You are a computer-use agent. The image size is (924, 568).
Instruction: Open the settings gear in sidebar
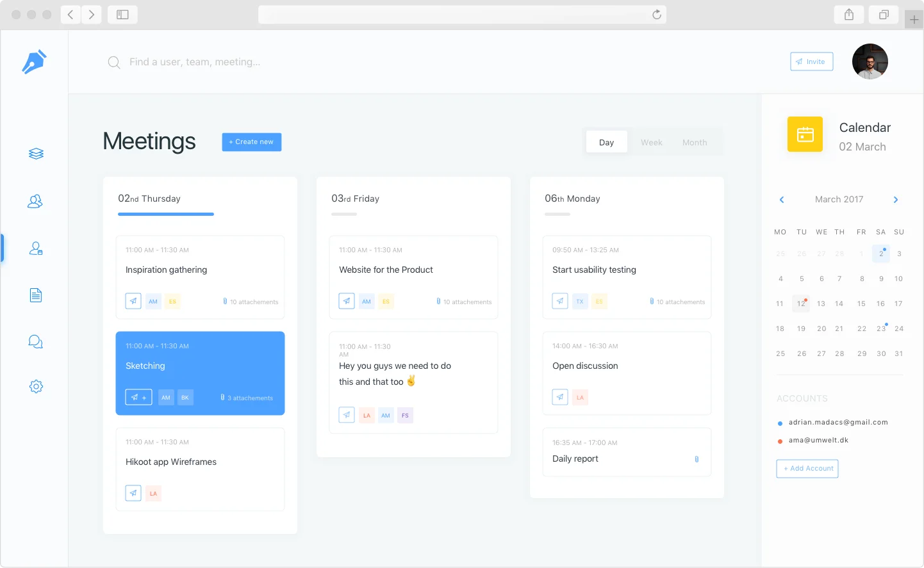pos(35,386)
